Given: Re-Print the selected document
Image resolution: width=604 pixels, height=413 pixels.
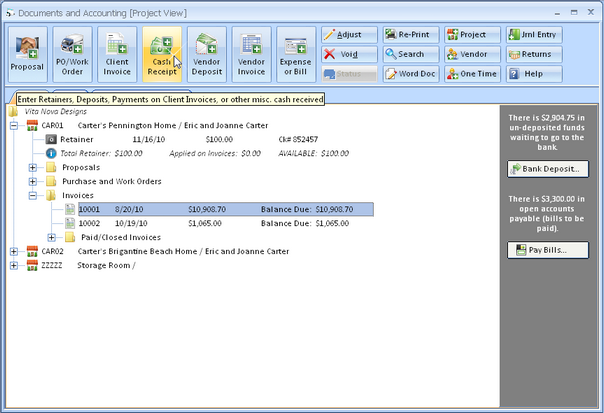Looking at the screenshot, I should coord(411,35).
